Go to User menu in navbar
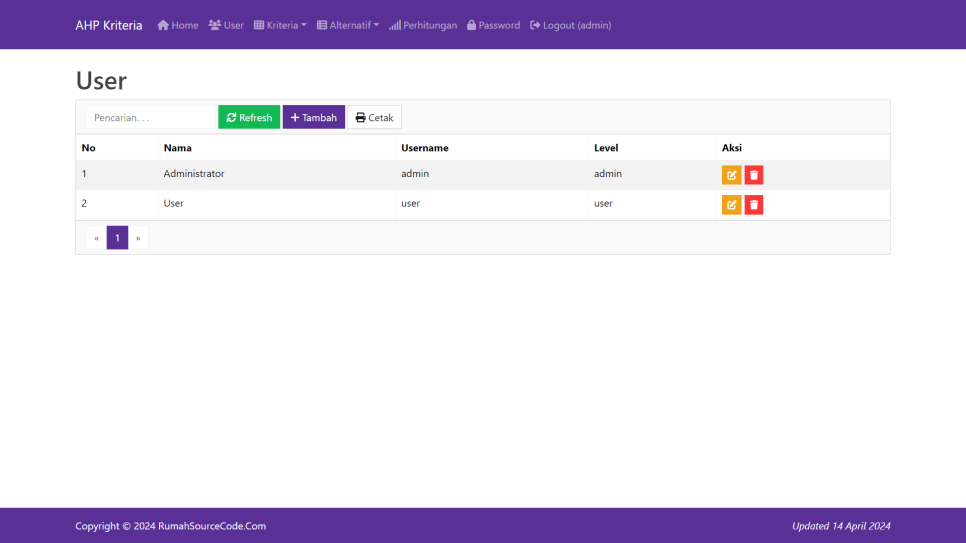This screenshot has width=966, height=543. tap(226, 25)
